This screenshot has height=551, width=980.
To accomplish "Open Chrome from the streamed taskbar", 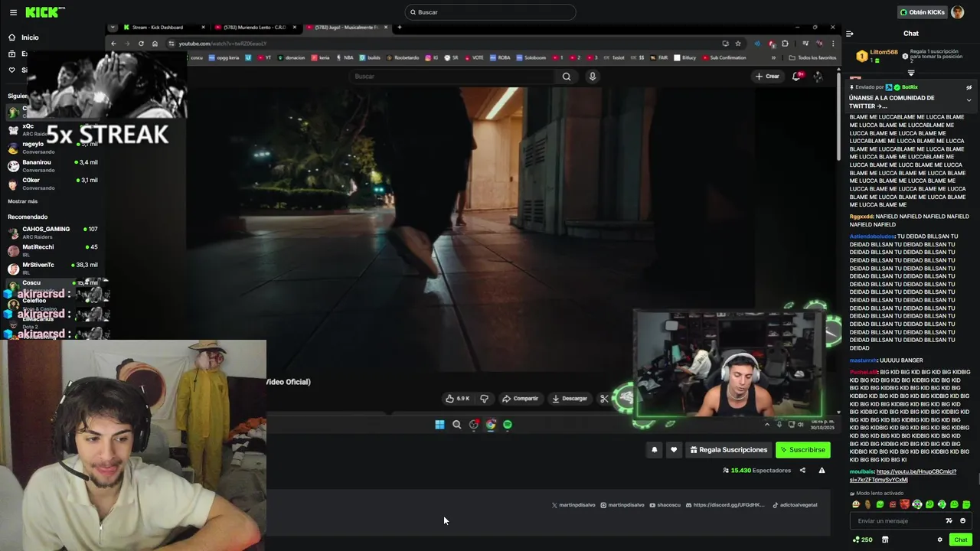I will pyautogui.click(x=491, y=425).
